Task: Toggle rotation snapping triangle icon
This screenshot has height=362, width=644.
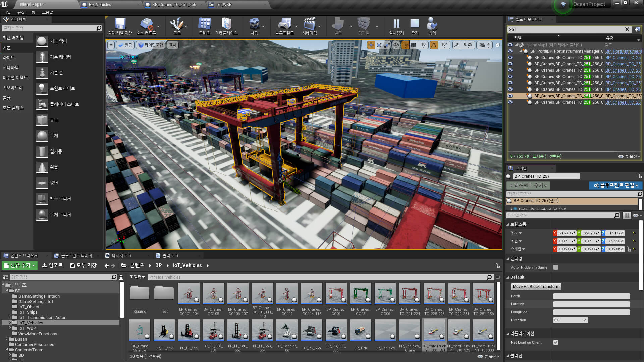Action: (x=434, y=45)
